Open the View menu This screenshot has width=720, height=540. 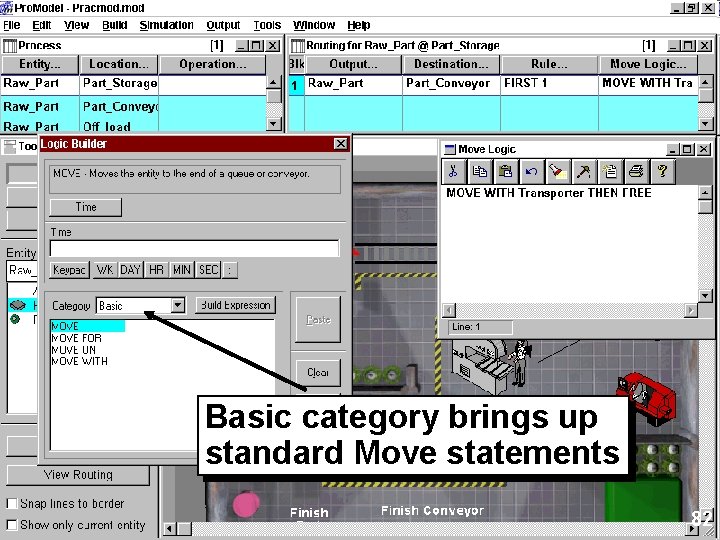click(76, 25)
